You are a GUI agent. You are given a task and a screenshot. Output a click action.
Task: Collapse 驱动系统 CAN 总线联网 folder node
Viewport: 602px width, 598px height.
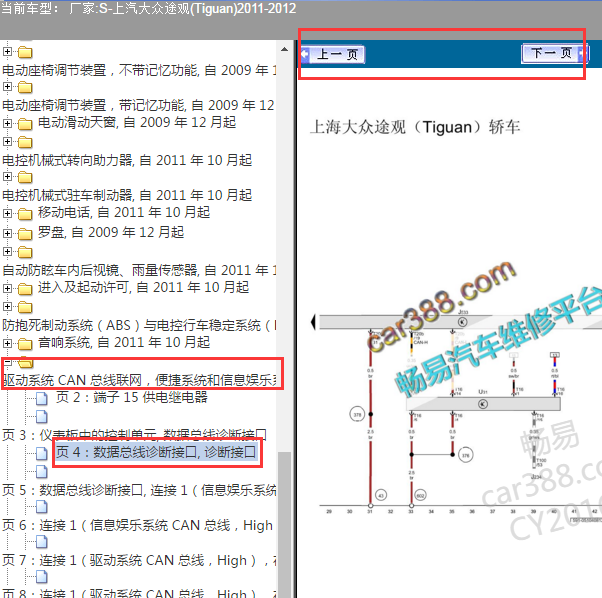point(7,362)
